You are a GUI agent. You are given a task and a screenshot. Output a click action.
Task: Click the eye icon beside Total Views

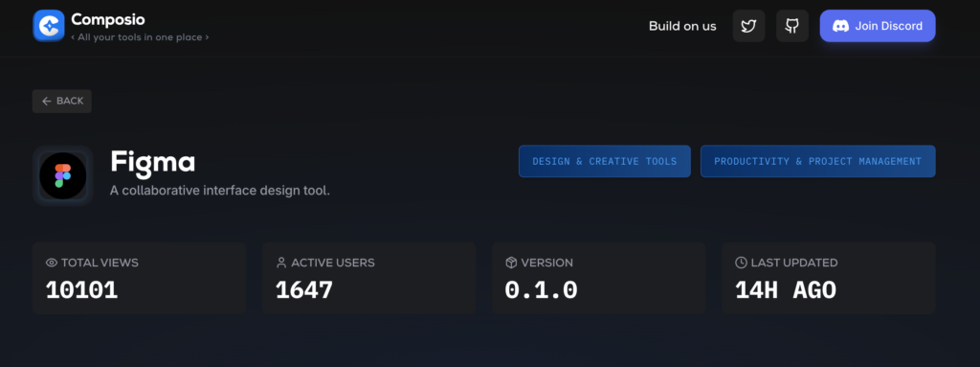(52, 263)
